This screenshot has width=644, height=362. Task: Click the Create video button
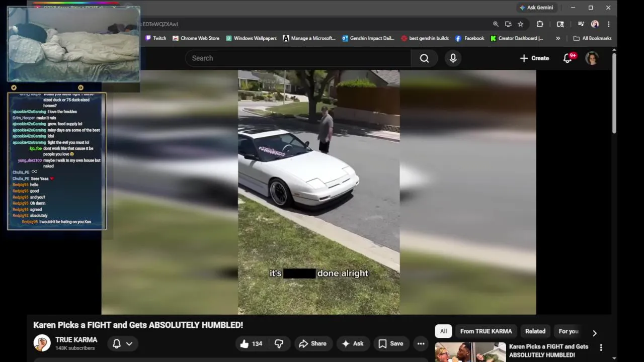534,58
